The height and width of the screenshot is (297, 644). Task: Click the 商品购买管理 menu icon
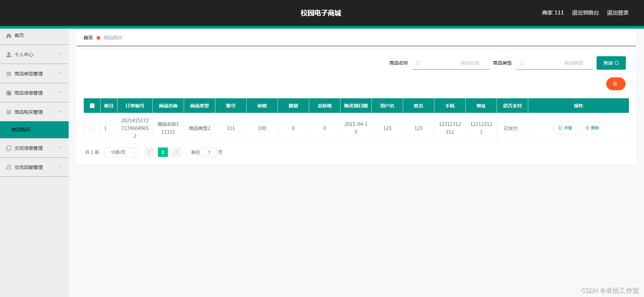click(9, 112)
